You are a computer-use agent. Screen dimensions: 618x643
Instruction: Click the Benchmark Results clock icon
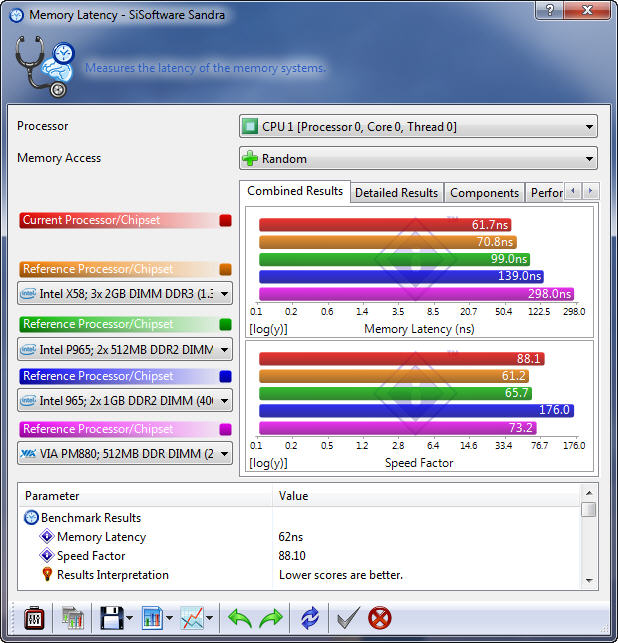[31, 518]
